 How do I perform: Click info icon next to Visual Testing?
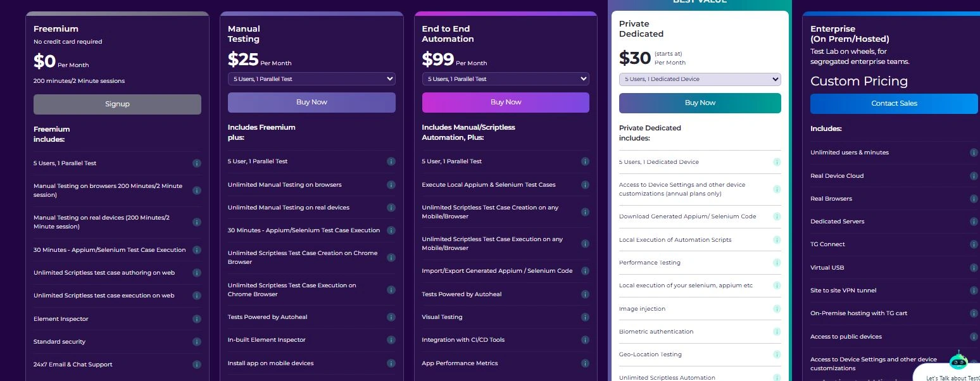pos(585,317)
